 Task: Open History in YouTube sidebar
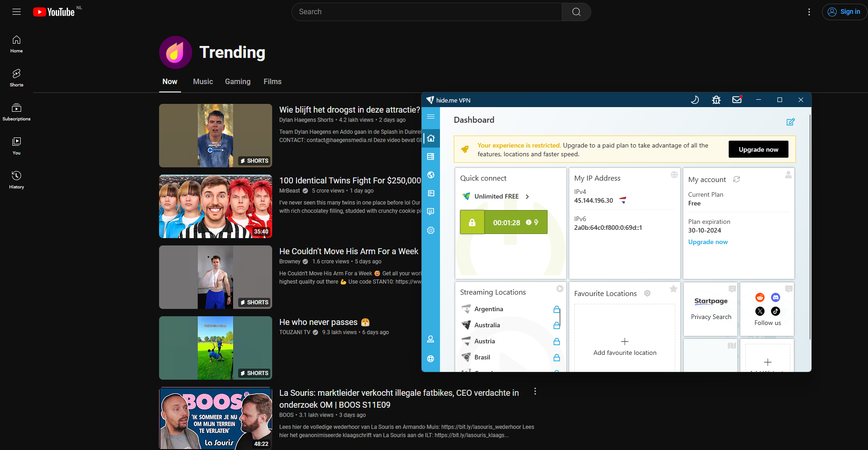tap(17, 180)
